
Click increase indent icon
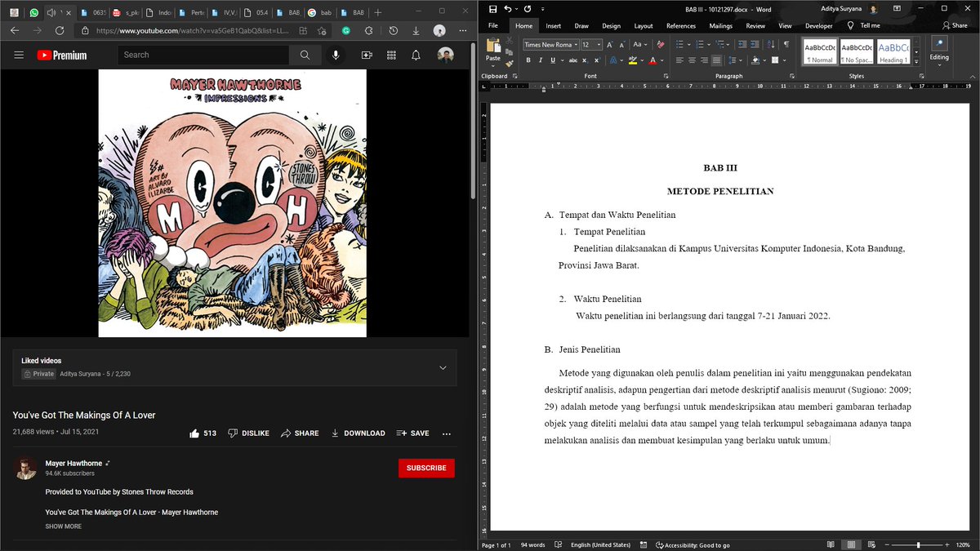pyautogui.click(x=755, y=44)
